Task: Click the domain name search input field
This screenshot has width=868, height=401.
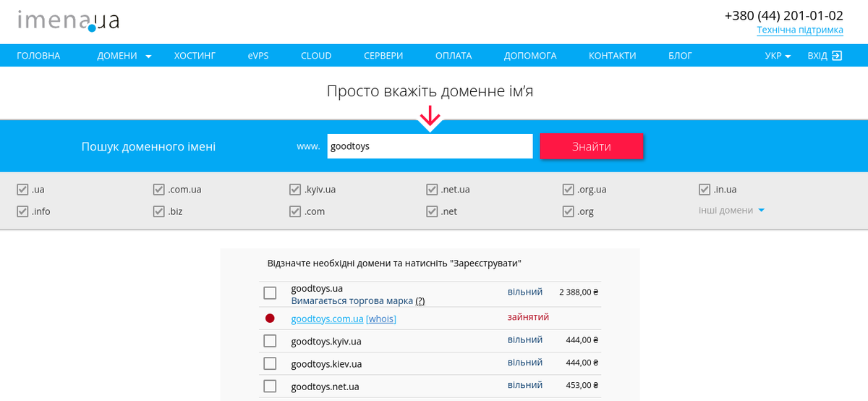Action: pyautogui.click(x=430, y=146)
